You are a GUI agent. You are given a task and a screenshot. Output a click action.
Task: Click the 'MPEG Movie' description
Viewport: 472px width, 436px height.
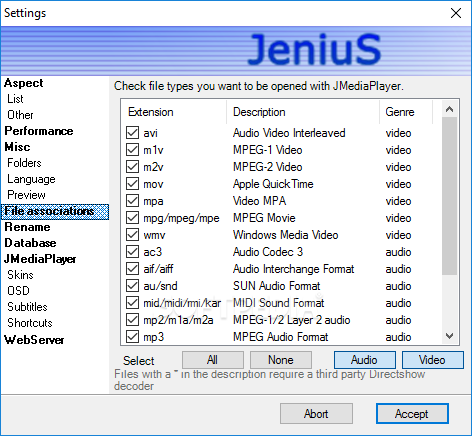pyautogui.click(x=264, y=218)
